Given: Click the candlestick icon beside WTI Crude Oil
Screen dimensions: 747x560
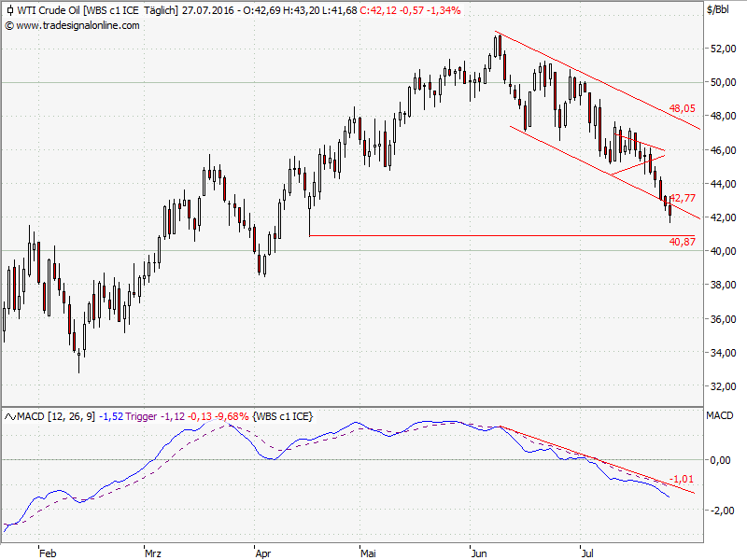Looking at the screenshot, I should [8, 10].
